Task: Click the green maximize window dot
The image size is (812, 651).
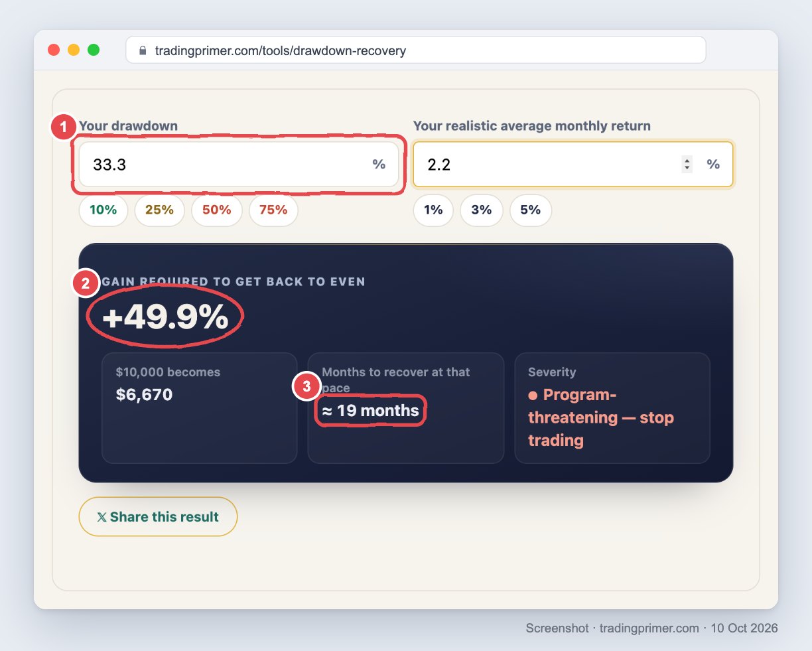Action: (94, 50)
